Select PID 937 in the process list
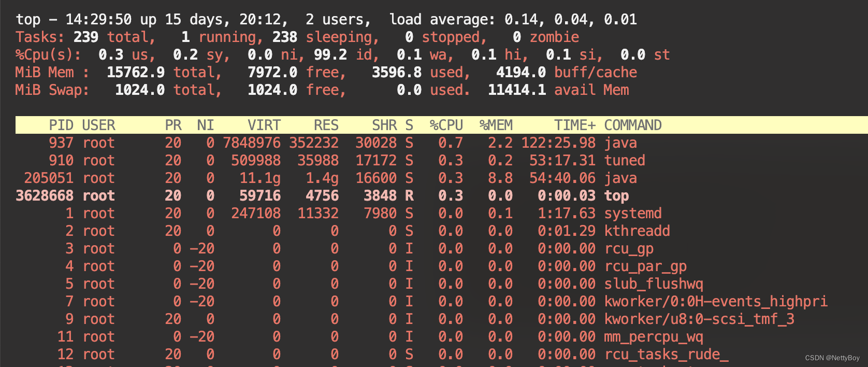 (x=61, y=143)
